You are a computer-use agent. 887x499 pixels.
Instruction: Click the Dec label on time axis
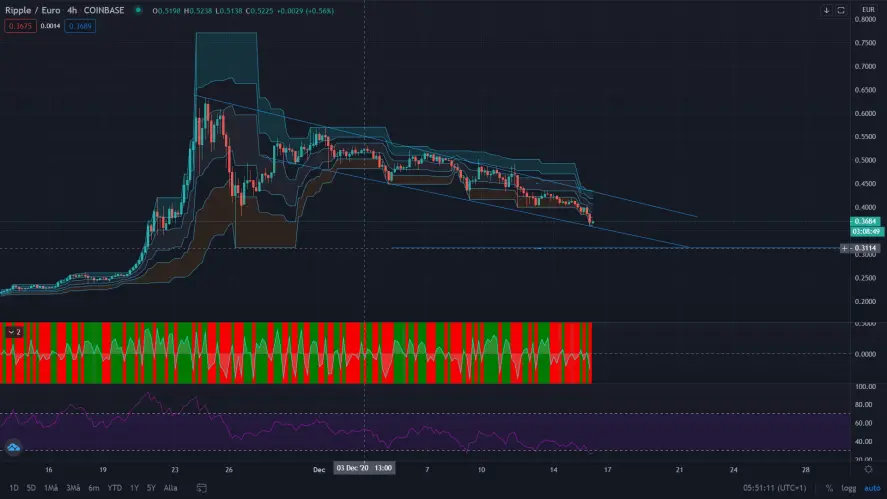(319, 470)
